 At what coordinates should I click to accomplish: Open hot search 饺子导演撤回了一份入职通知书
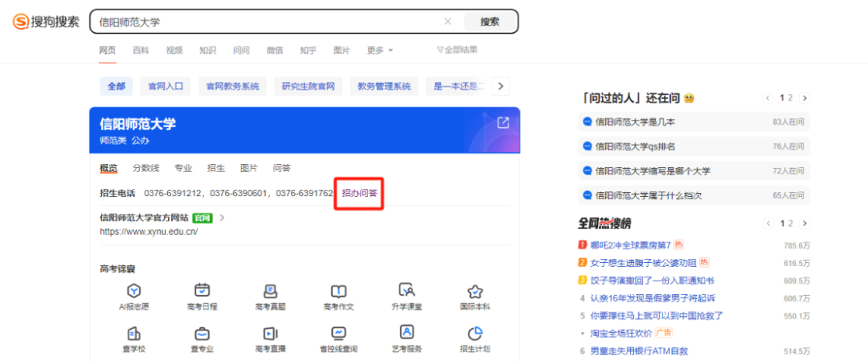click(x=652, y=280)
